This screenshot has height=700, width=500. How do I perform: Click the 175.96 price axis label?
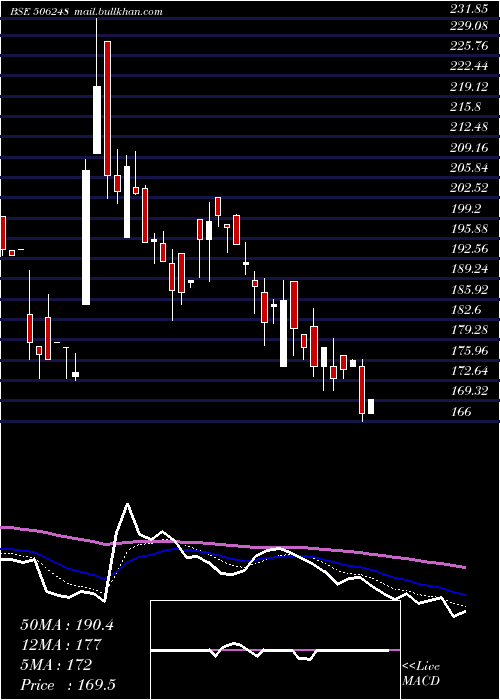(x=469, y=351)
